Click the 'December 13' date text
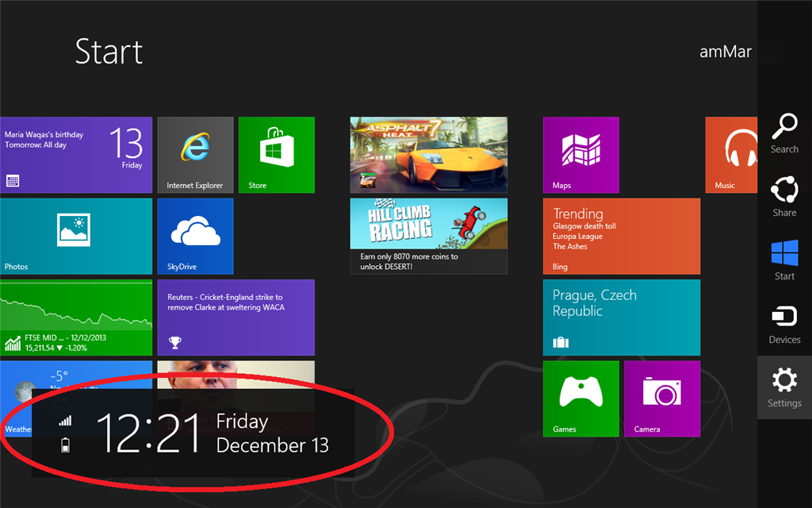 click(x=273, y=445)
